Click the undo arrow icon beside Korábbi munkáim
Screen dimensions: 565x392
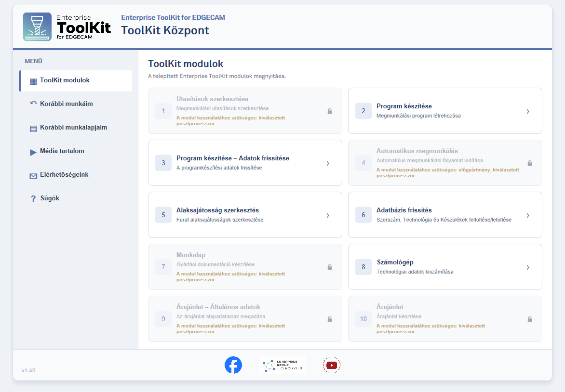coord(33,104)
